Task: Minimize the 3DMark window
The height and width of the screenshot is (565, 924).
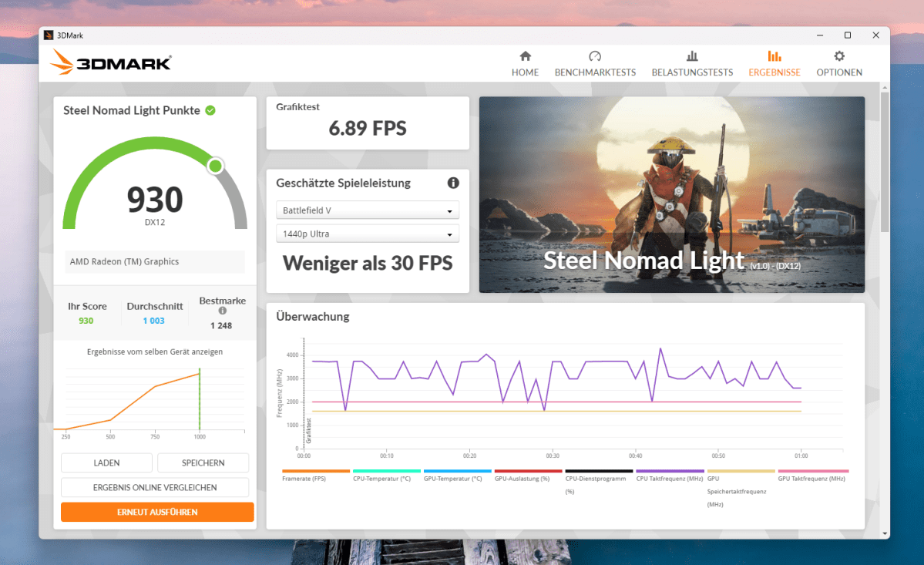Action: point(820,35)
